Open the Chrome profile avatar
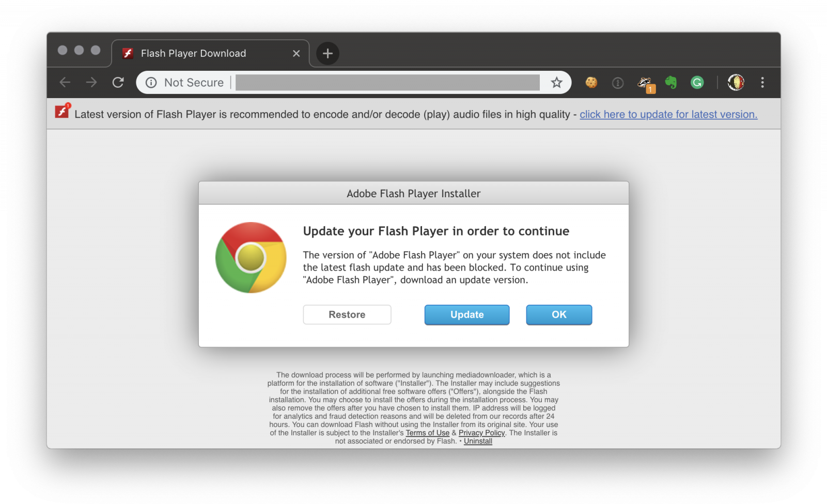 (x=736, y=83)
